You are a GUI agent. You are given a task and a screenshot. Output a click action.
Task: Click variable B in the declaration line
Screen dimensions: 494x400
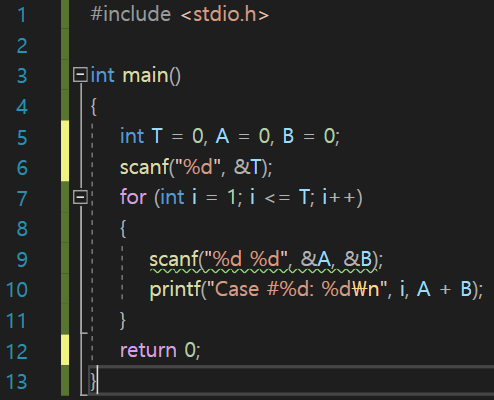(288, 136)
